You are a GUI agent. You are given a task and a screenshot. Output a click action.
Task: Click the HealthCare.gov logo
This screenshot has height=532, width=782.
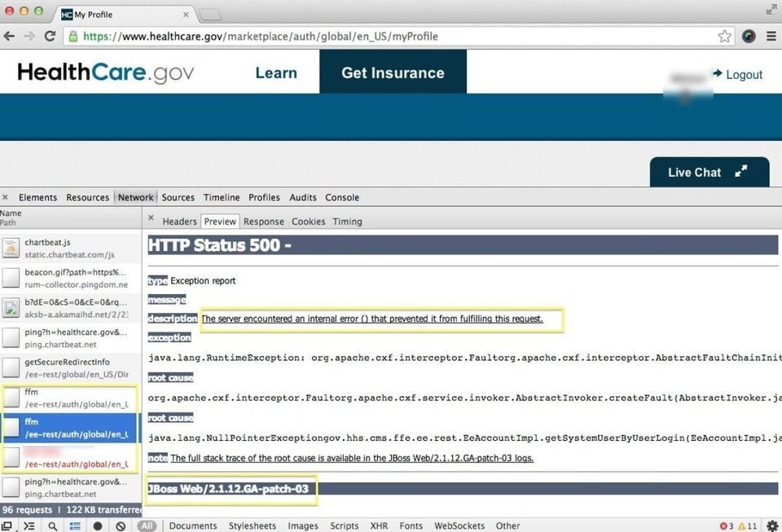click(106, 73)
